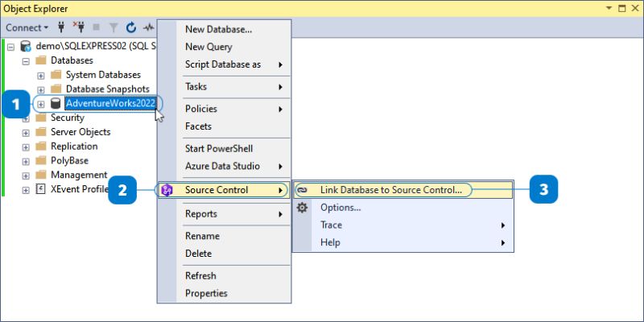Viewport: 644px width, 322px height.
Task: Open the Policies submenu
Action: (225, 109)
